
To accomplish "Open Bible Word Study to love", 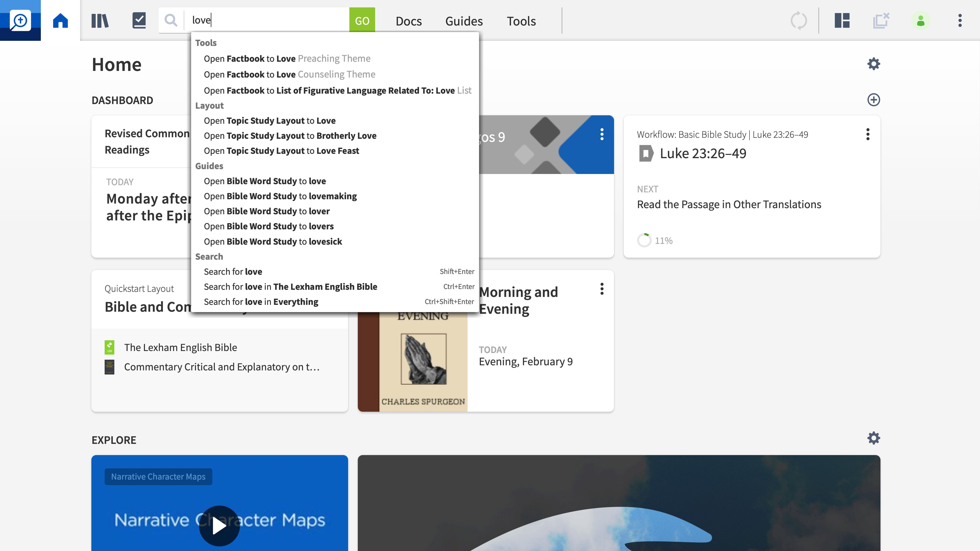I will [x=335, y=181].
